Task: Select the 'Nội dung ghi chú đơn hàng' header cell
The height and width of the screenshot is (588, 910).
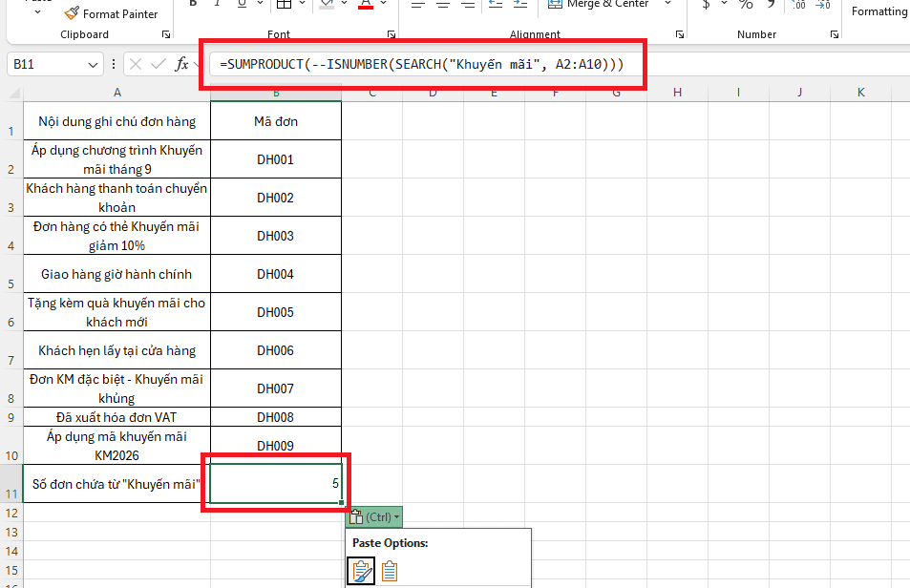Action: pyautogui.click(x=116, y=121)
